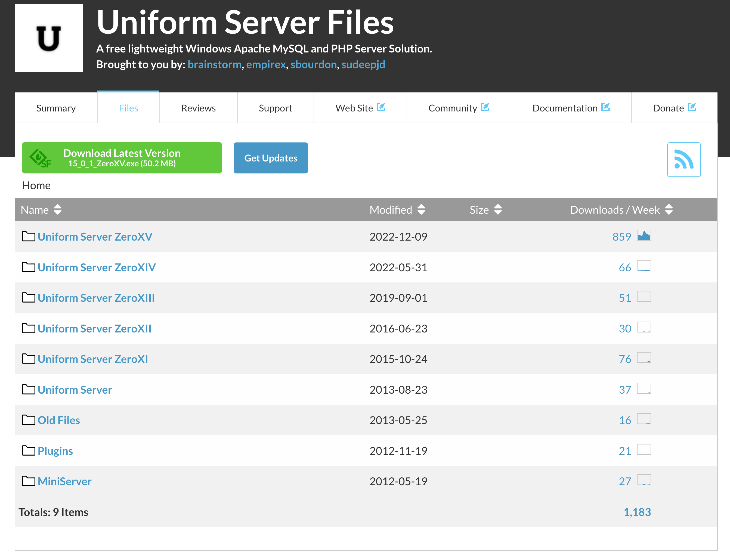The height and width of the screenshot is (560, 730).
Task: Click Download Latest Version green button
Action: pyautogui.click(x=122, y=158)
